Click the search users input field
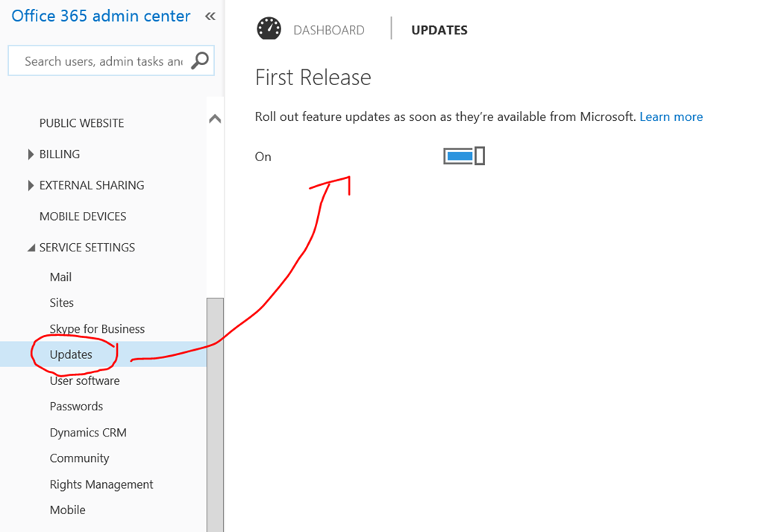764x532 pixels. pyautogui.click(x=103, y=61)
